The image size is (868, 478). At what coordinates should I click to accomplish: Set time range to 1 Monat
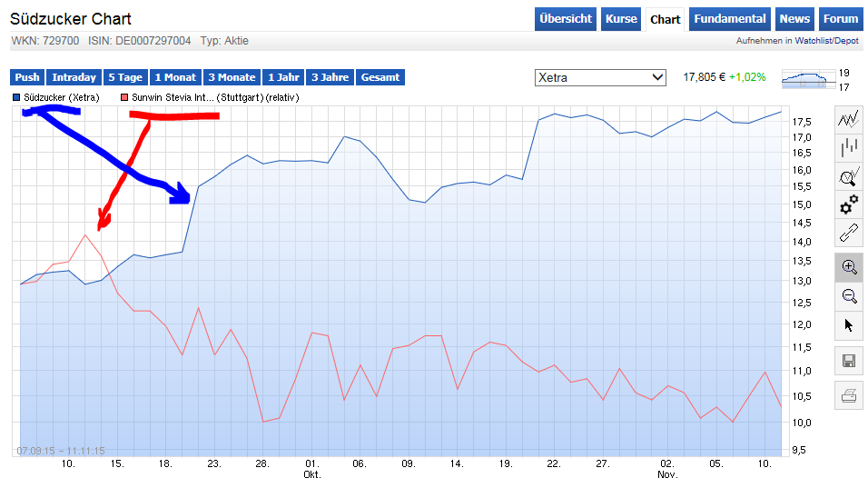175,77
